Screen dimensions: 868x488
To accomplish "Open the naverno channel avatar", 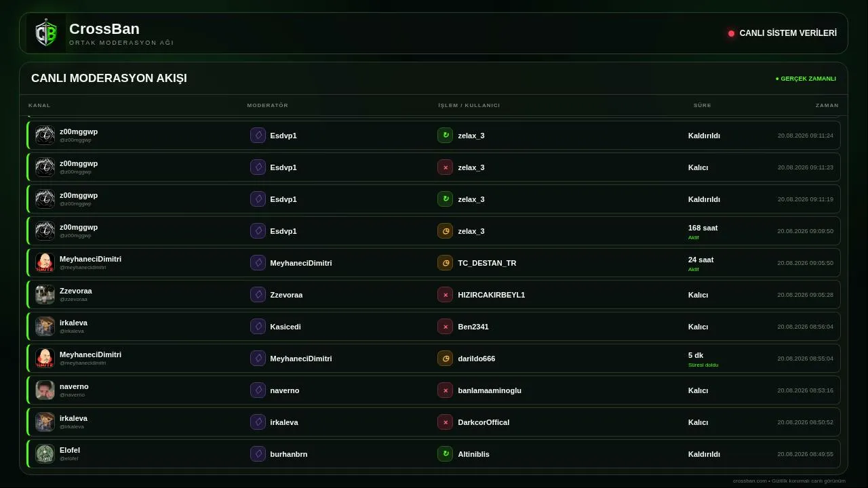I will (45, 390).
